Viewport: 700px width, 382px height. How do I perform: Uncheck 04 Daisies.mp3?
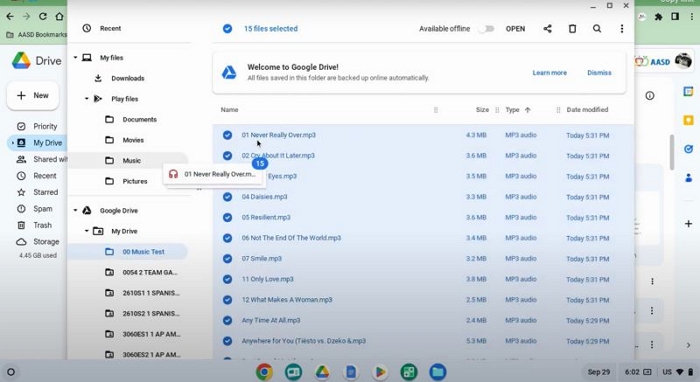click(x=227, y=196)
